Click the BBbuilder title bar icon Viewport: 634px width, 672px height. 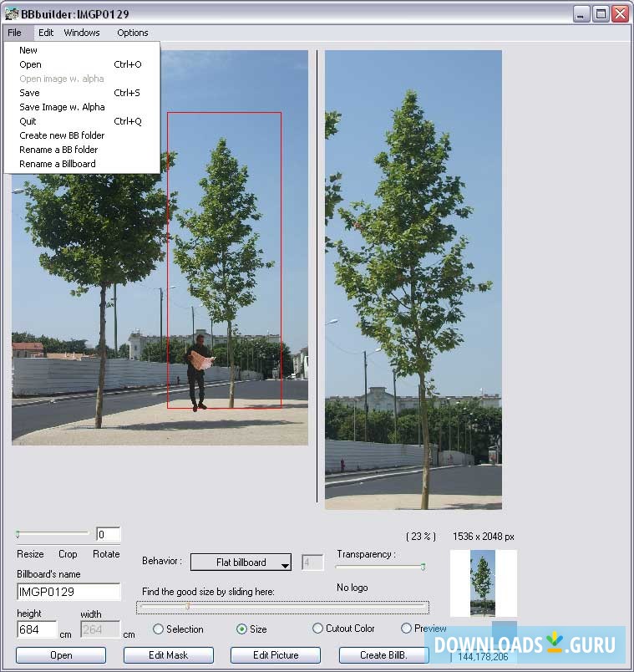tap(12, 14)
